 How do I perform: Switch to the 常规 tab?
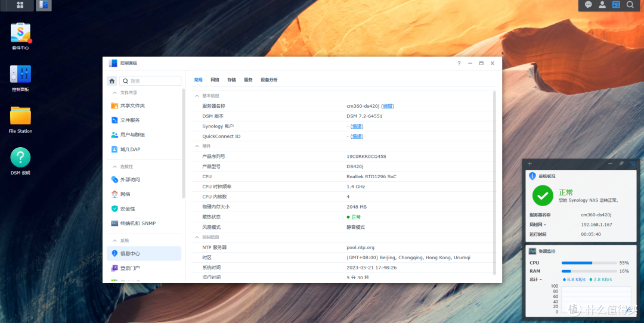coord(199,80)
